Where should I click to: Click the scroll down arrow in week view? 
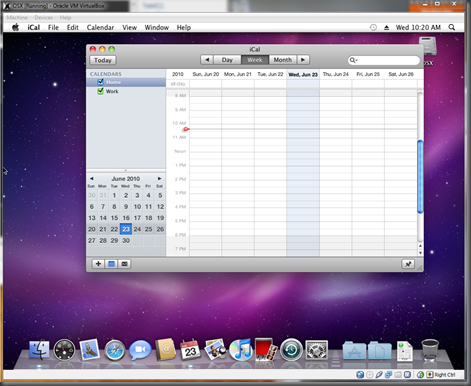pos(420,253)
